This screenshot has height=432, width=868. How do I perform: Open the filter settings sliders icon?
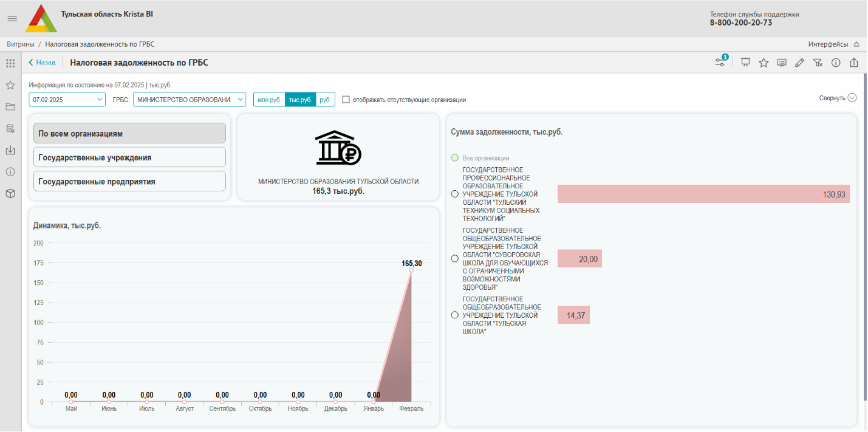[720, 62]
